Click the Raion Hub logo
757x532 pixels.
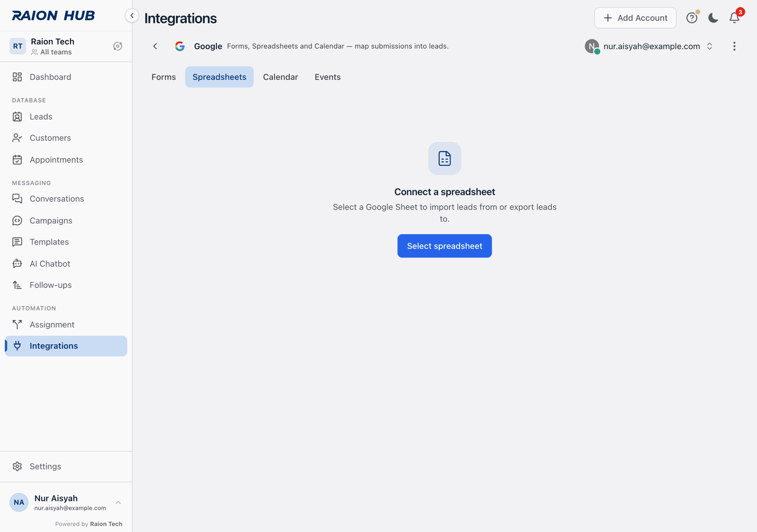point(53,16)
